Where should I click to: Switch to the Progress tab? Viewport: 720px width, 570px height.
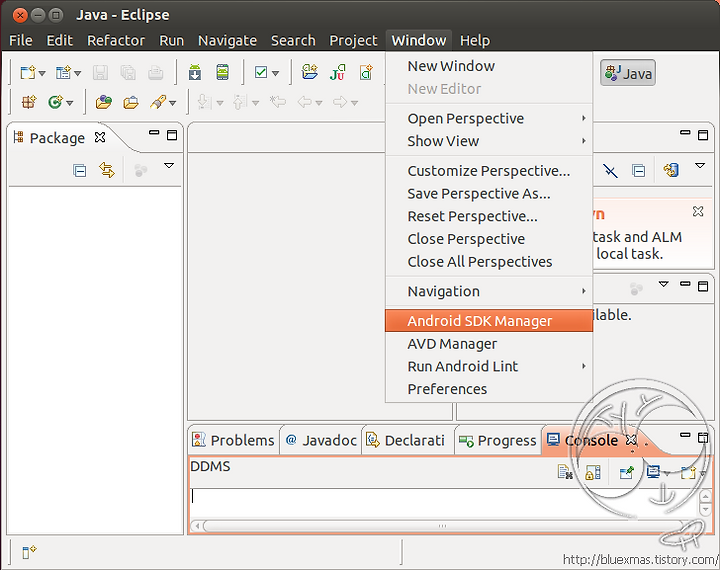click(498, 440)
